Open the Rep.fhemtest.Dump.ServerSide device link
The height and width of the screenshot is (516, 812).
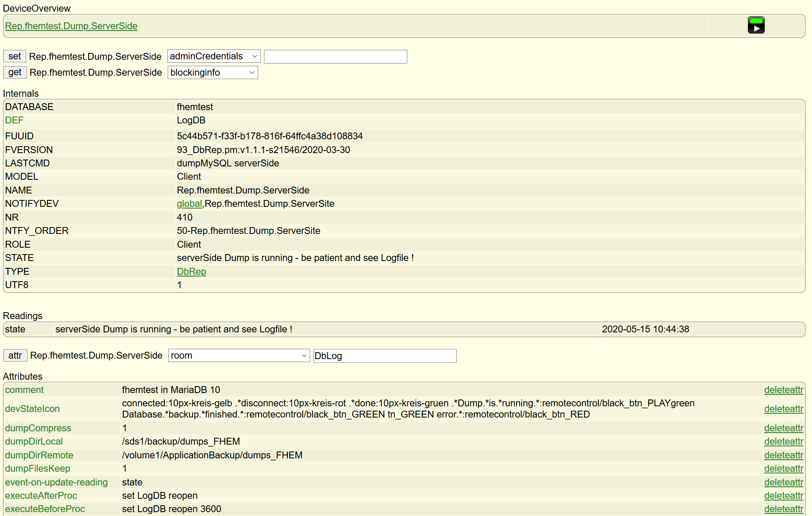click(x=71, y=26)
